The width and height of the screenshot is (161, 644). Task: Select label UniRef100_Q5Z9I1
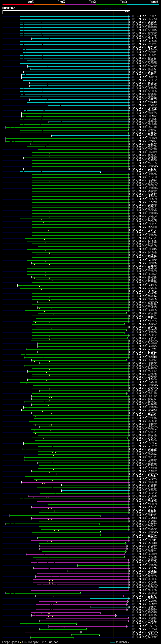[x=144, y=52]
